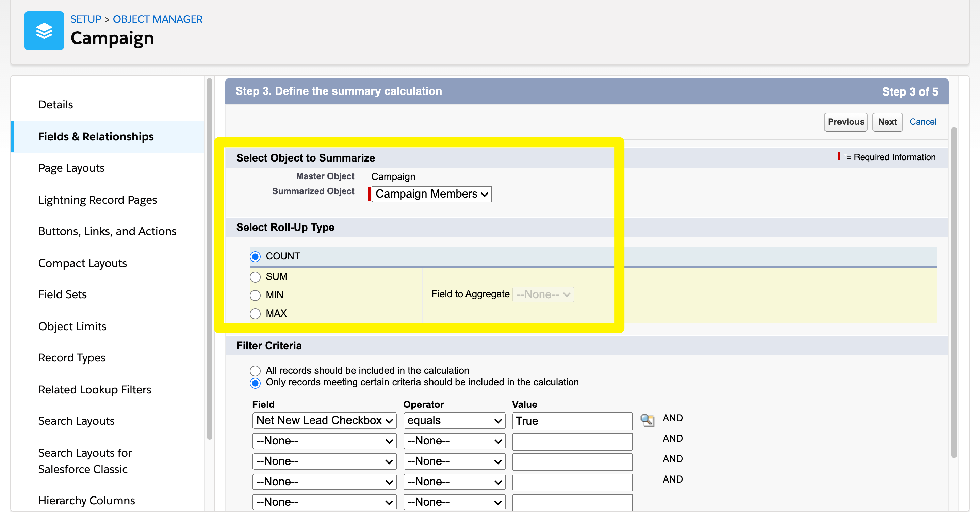The image size is (980, 522).
Task: Click the Campaign object layers icon
Action: (44, 30)
